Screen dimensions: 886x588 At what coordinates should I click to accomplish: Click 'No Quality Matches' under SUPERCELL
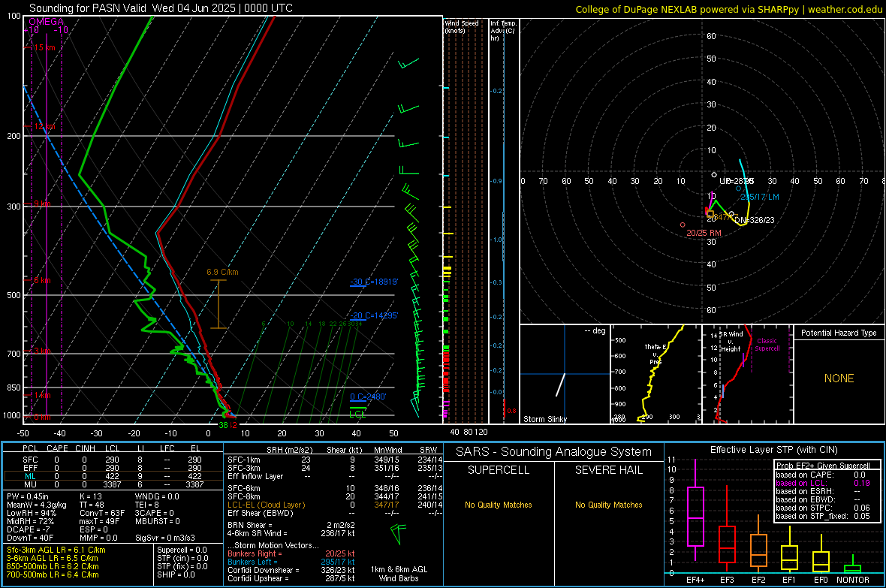click(499, 505)
